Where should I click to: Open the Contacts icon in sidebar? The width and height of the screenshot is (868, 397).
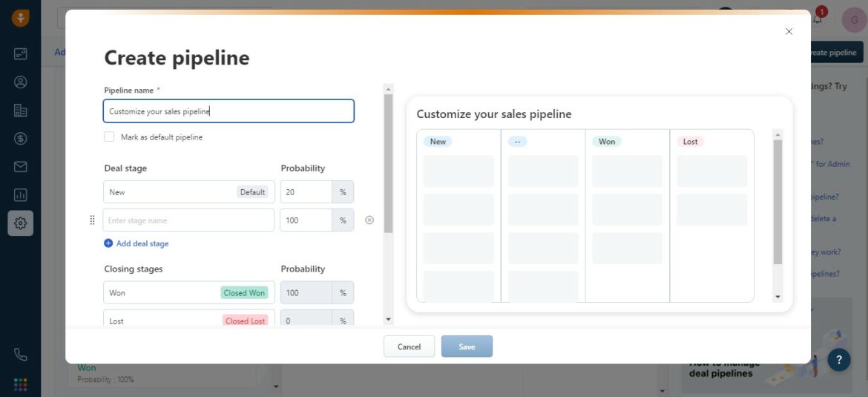(21, 82)
